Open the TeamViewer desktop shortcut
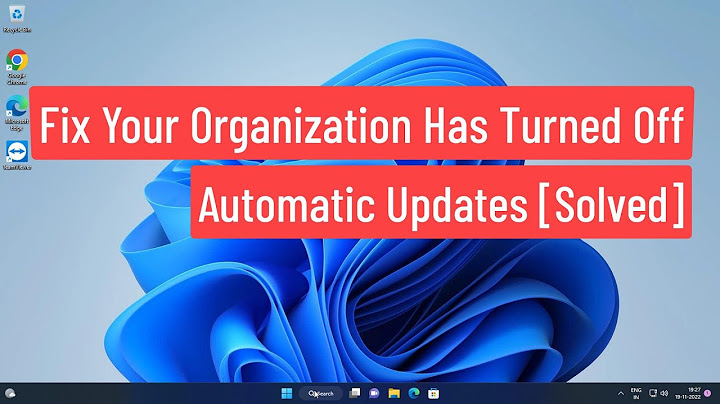The height and width of the screenshot is (404, 720). 17,156
